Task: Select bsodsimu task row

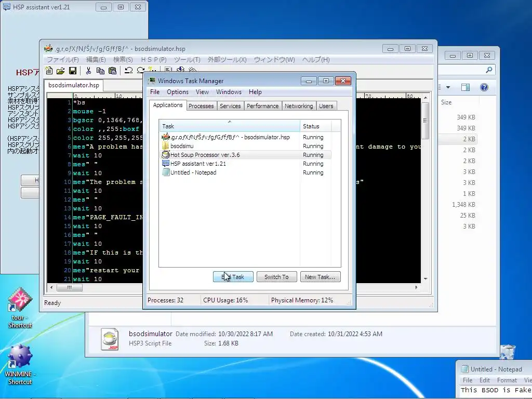Action: [245, 146]
